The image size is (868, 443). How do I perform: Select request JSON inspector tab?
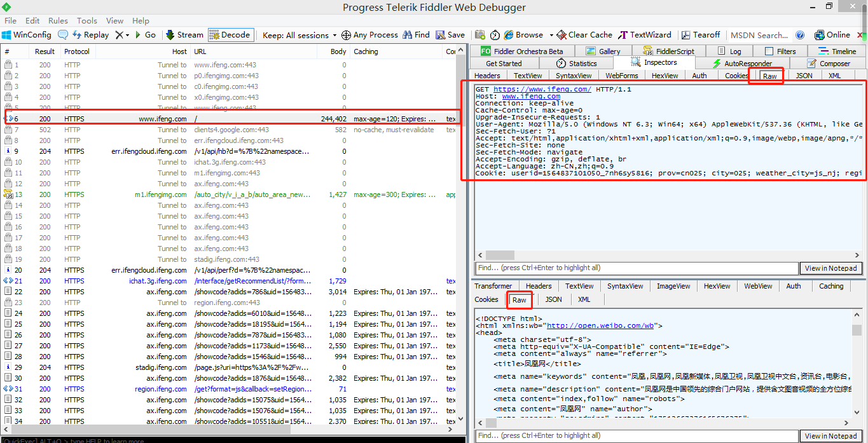(x=804, y=76)
